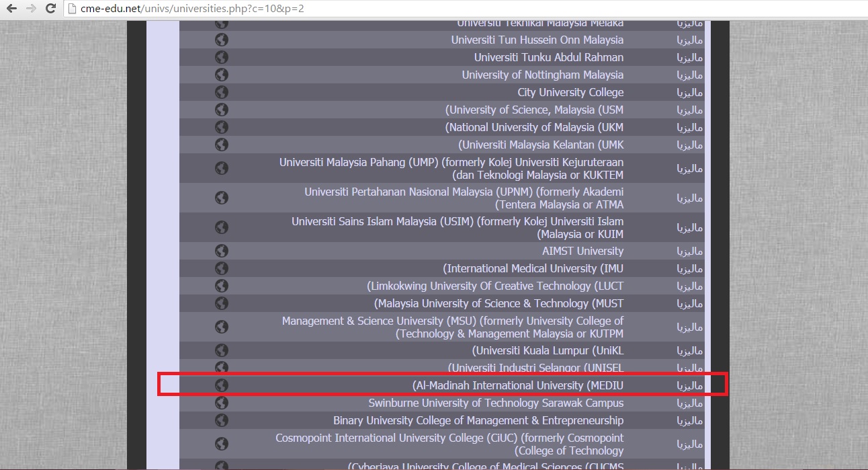Open globe icon for Universiti Tunku Abdul Rahman
This screenshot has width=868, height=470.
click(x=222, y=57)
